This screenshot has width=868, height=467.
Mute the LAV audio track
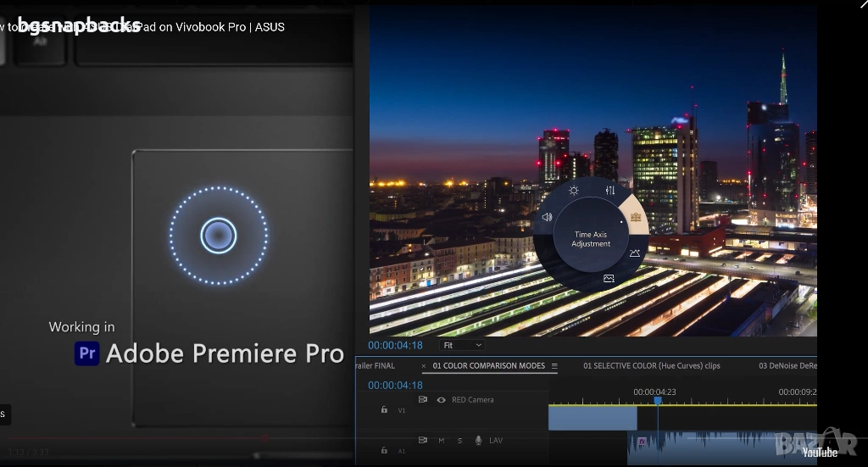coord(442,441)
